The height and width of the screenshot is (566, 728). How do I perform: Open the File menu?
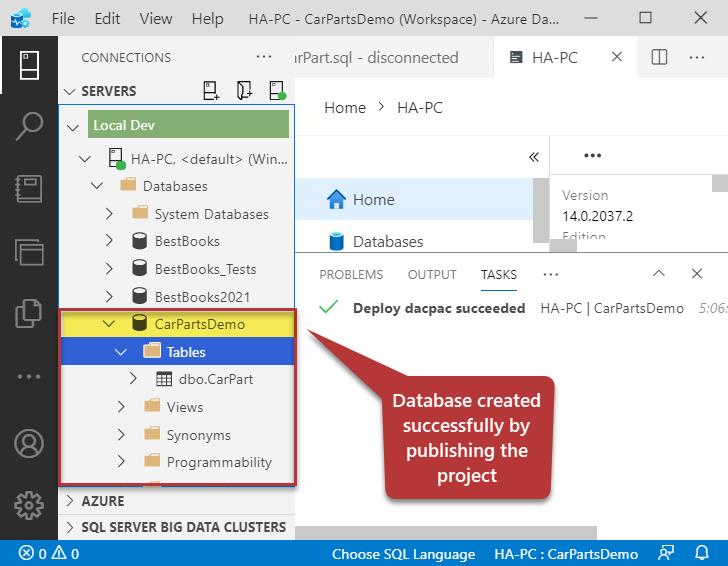point(63,19)
